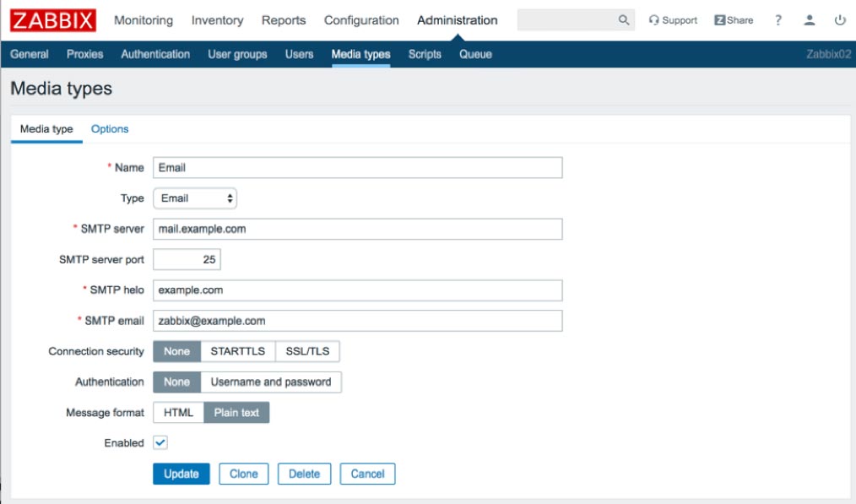The width and height of the screenshot is (856, 504).
Task: Select Username and password authentication
Action: click(271, 382)
